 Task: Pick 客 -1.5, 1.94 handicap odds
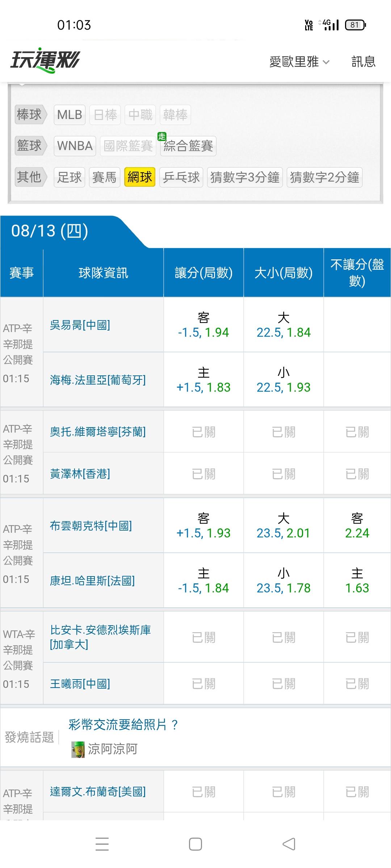click(x=203, y=325)
